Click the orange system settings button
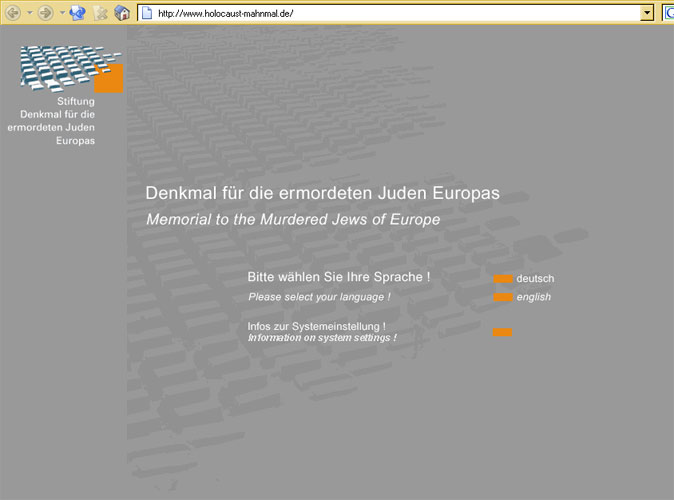 point(503,332)
